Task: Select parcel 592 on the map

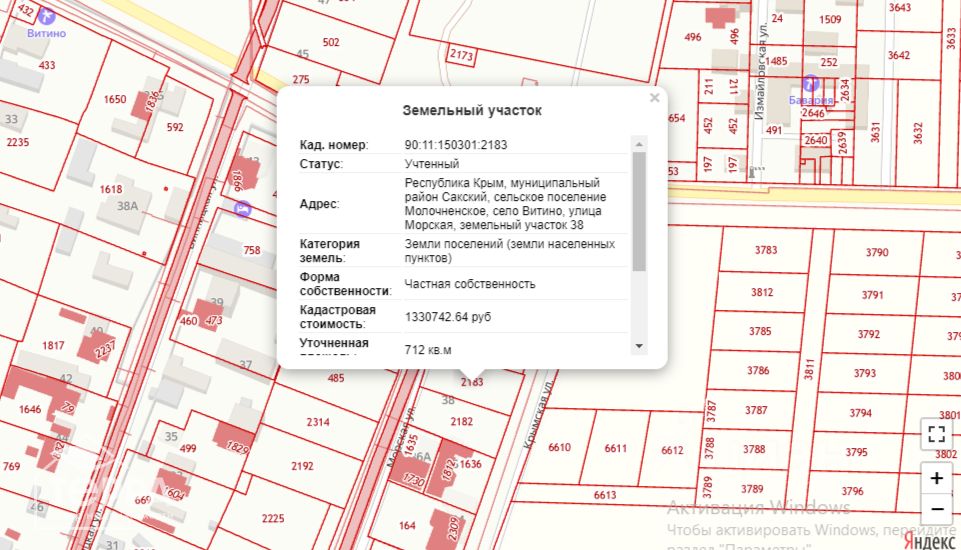Action: click(175, 128)
